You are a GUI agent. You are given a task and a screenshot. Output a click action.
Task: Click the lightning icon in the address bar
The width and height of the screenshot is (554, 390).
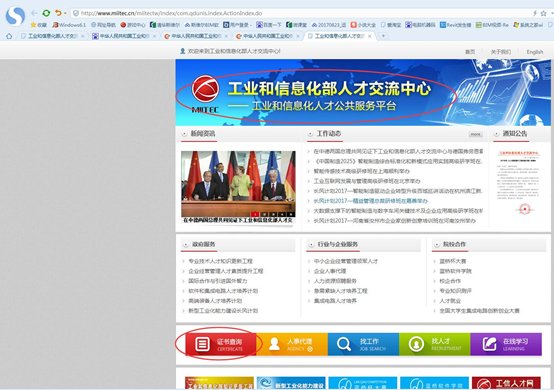(535, 13)
